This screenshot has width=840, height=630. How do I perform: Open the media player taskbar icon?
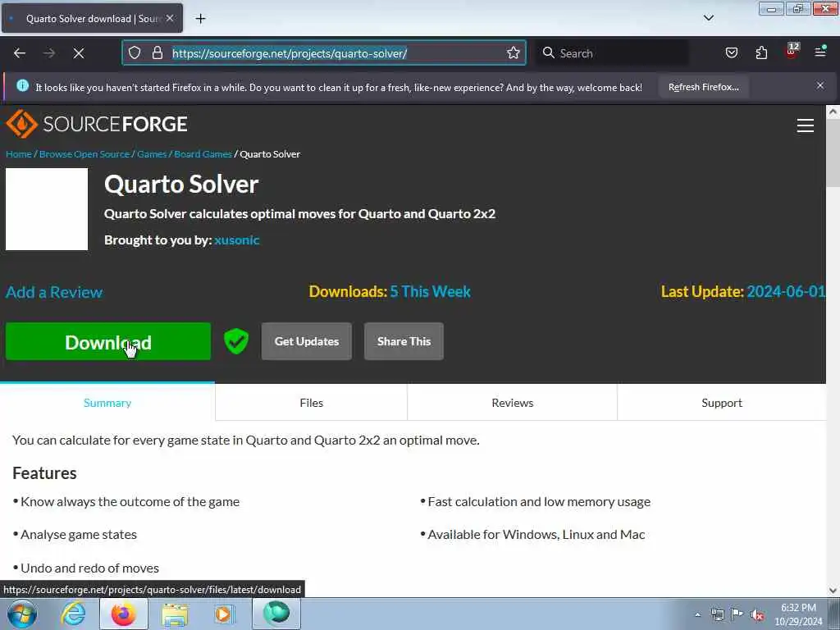(x=224, y=614)
